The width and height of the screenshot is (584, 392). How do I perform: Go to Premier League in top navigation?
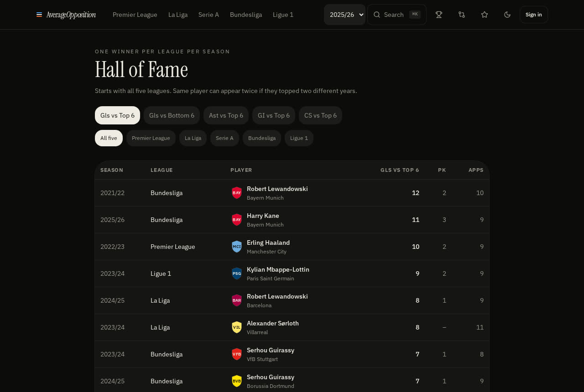135,15
